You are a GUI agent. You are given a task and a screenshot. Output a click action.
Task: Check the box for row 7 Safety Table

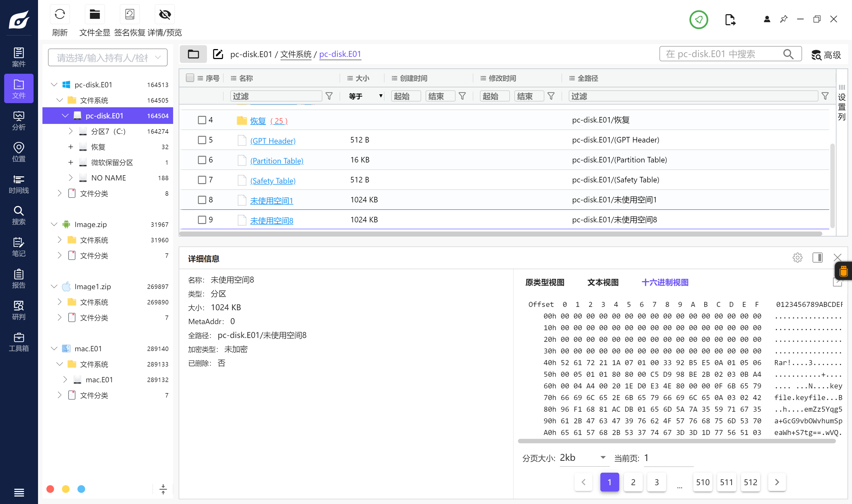pos(202,180)
